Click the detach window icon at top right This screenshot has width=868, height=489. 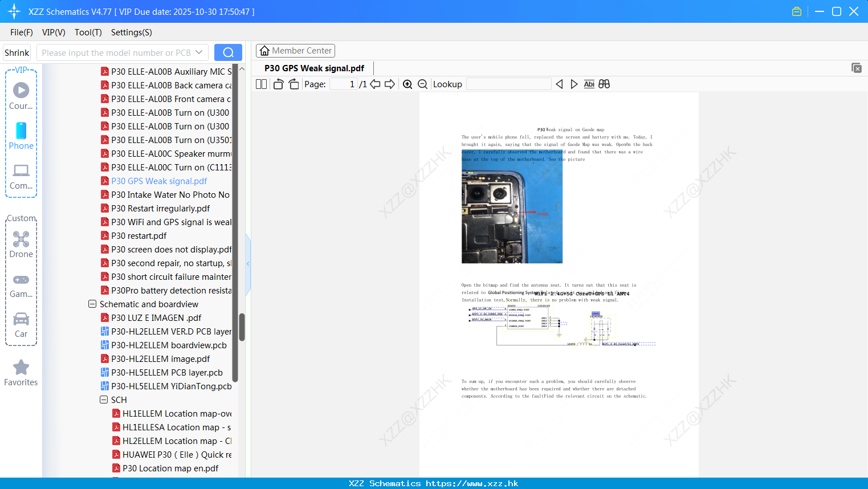coord(856,68)
